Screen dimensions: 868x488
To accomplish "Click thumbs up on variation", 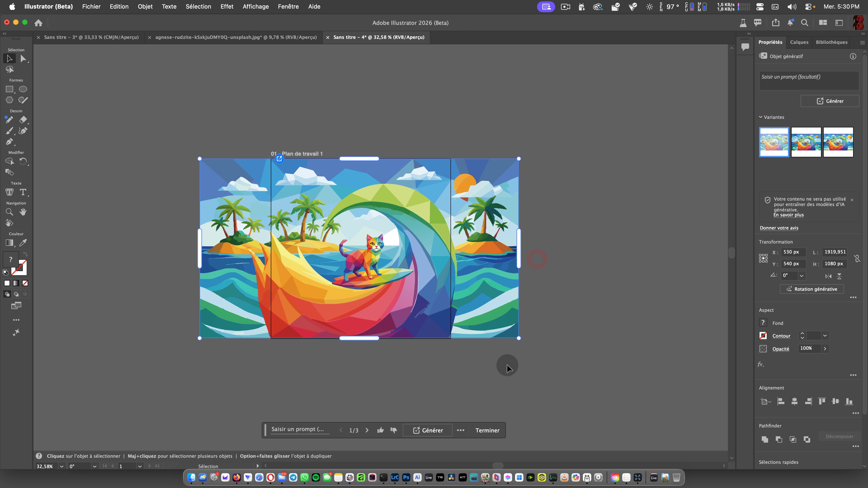I will (x=380, y=430).
